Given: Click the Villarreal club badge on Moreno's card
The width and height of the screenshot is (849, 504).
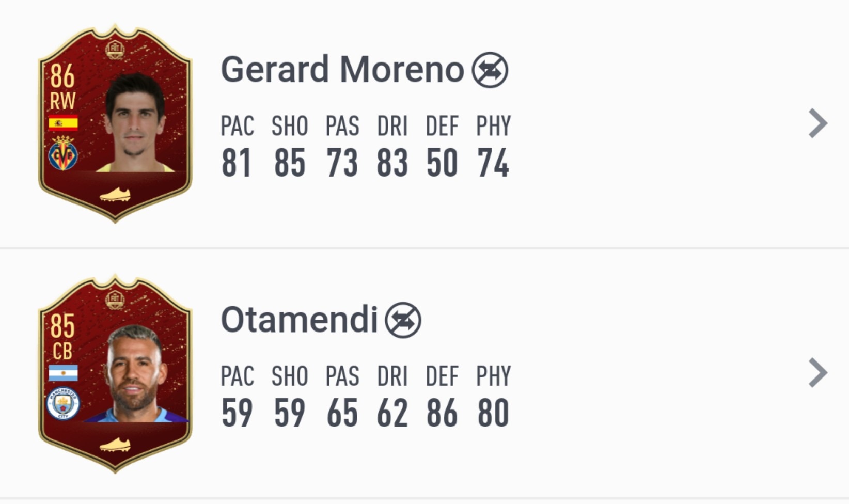Looking at the screenshot, I should click(x=63, y=153).
